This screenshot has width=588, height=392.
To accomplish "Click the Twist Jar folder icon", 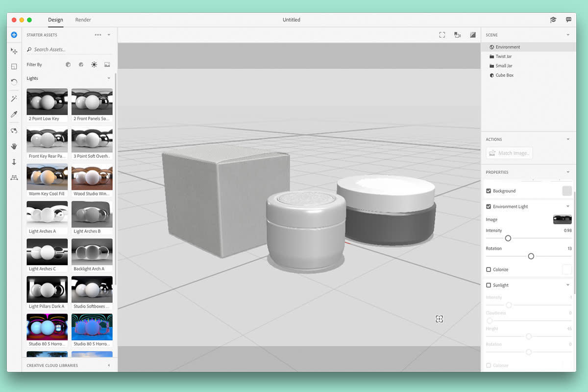I will pos(492,56).
